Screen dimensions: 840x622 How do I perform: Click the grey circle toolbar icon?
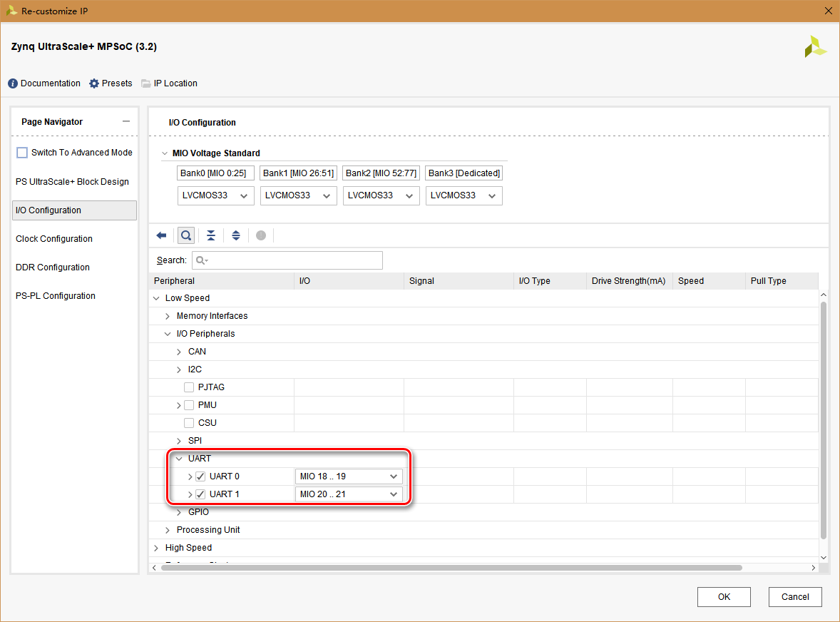click(x=261, y=235)
